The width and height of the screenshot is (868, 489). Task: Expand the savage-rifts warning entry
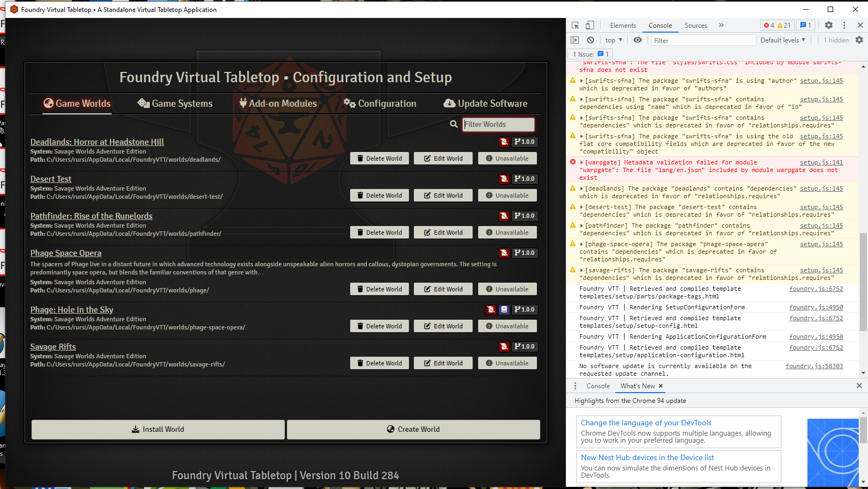pos(582,270)
